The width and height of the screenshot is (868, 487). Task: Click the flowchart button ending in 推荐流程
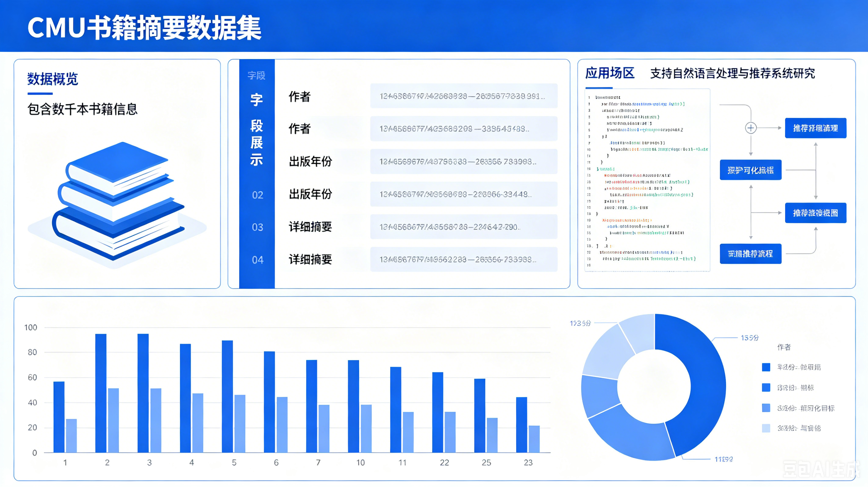[x=750, y=254]
